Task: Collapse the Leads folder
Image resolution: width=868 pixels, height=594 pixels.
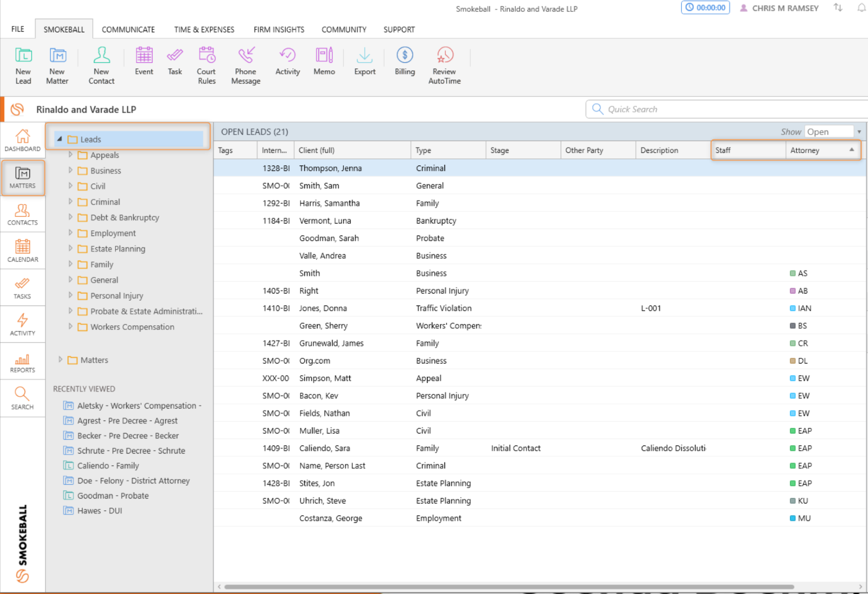Action: [60, 139]
